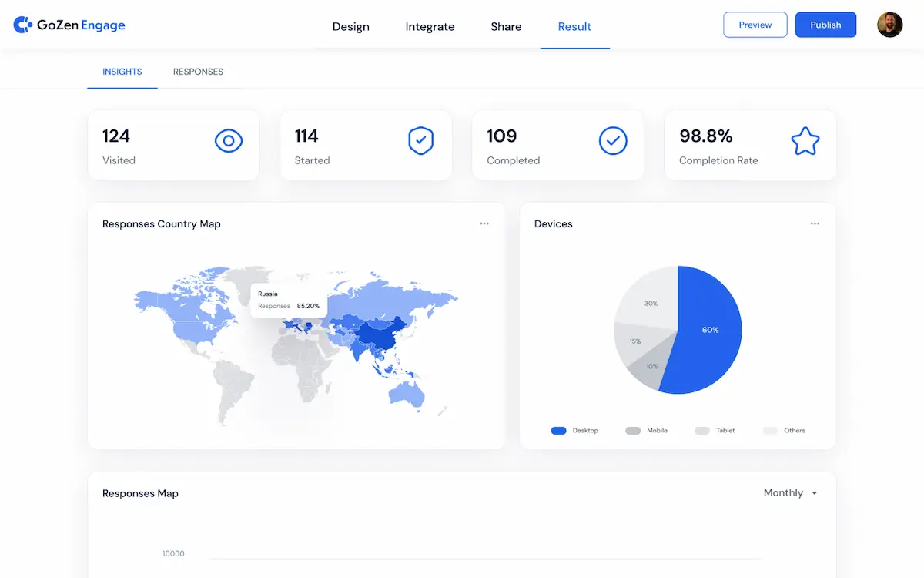
Task: Click the Completed check circle icon
Action: [x=613, y=141]
